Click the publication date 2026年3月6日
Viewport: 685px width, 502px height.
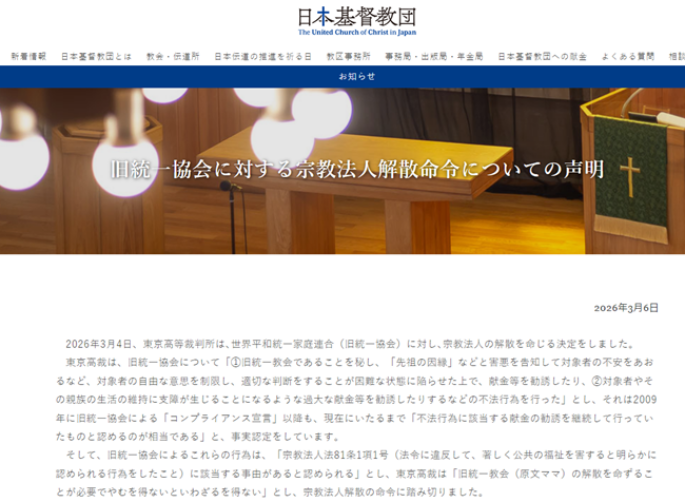[626, 307]
